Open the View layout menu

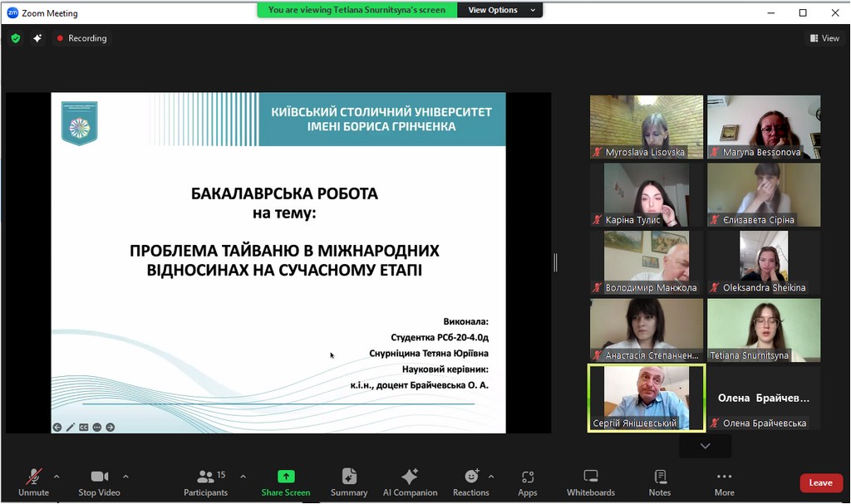click(824, 38)
